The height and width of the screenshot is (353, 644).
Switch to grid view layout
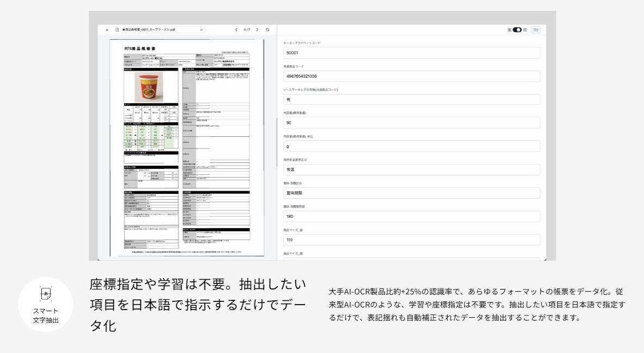click(x=509, y=30)
